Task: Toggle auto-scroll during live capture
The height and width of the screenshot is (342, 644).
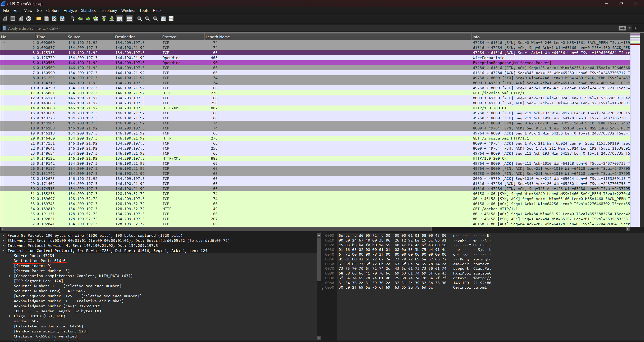Action: pyautogui.click(x=119, y=19)
